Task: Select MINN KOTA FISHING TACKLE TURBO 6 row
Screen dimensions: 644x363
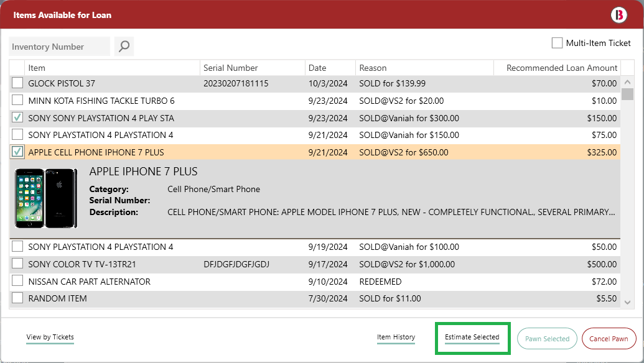Action: pyautogui.click(x=315, y=101)
